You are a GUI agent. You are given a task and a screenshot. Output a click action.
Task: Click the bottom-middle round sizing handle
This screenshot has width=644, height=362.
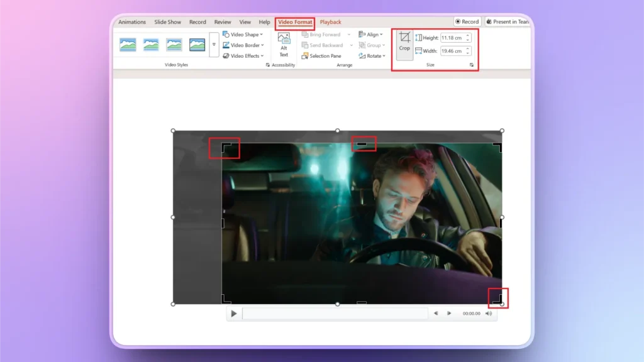[x=337, y=304]
